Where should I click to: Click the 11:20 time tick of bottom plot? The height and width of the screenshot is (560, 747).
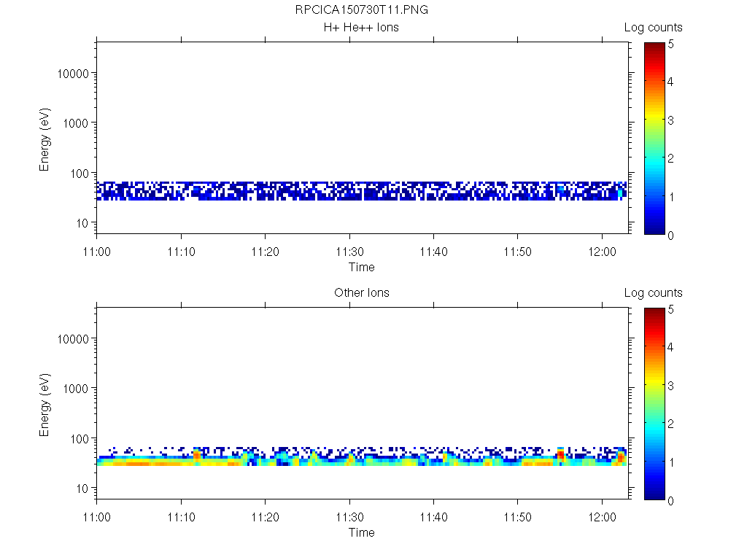pyautogui.click(x=266, y=517)
